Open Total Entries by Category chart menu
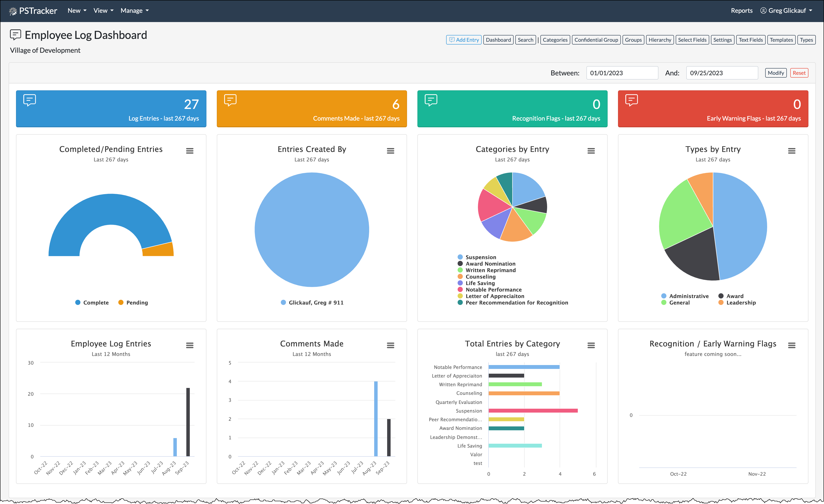The image size is (824, 504). (x=591, y=345)
